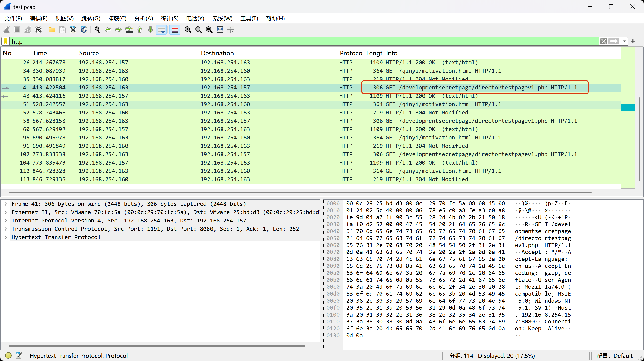This screenshot has width=644, height=361.
Task: Expand the Hypertext Transfer Protocol tree
Action: click(6, 237)
